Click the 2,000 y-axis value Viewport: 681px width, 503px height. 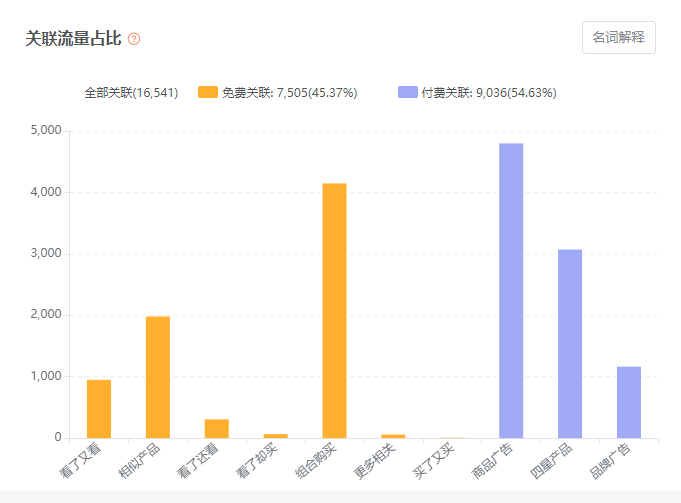pos(46,314)
